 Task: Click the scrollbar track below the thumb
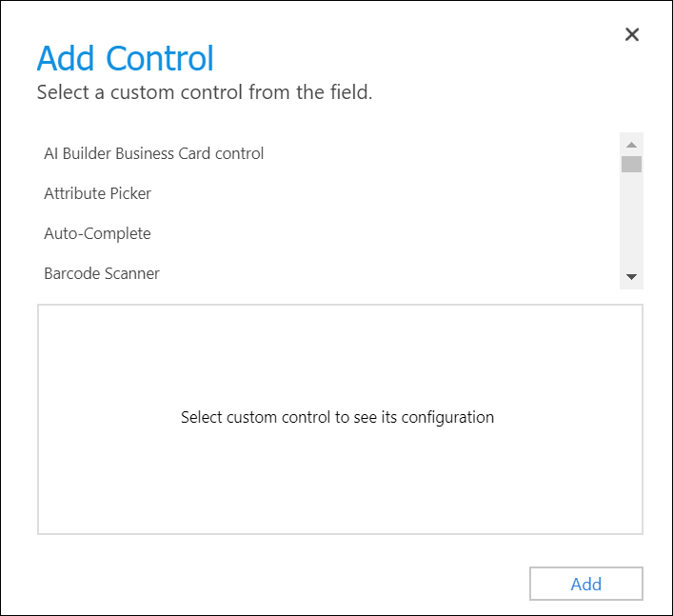(631, 219)
